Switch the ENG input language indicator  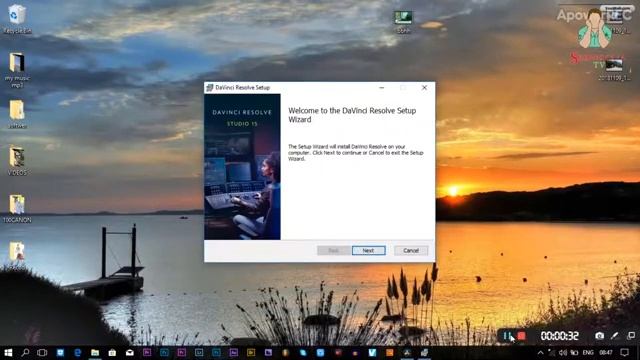[588, 352]
